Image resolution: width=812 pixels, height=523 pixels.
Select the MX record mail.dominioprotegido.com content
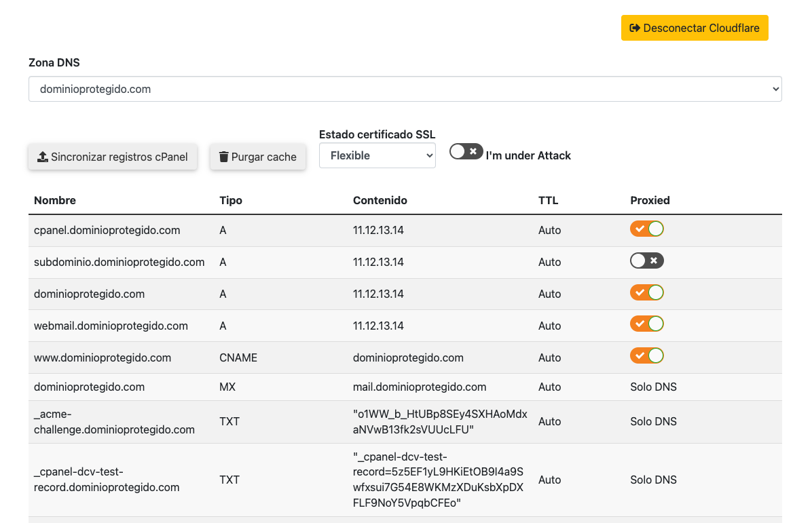pyautogui.click(x=420, y=387)
